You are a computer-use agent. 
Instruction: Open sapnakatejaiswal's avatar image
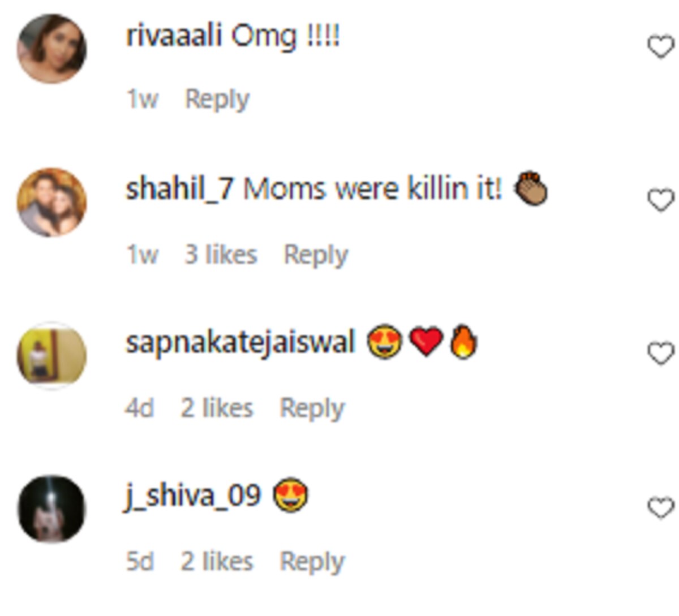click(52, 356)
